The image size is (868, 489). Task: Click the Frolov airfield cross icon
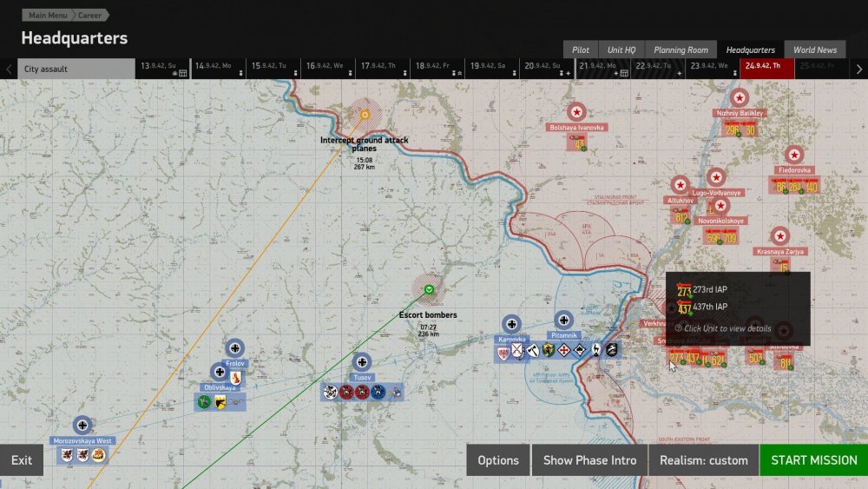click(x=234, y=348)
